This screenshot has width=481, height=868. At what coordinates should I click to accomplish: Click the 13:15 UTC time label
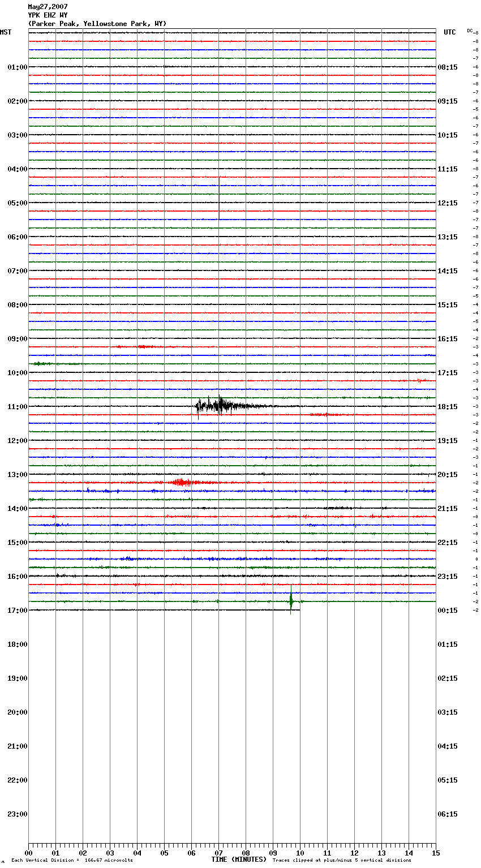coord(448,237)
